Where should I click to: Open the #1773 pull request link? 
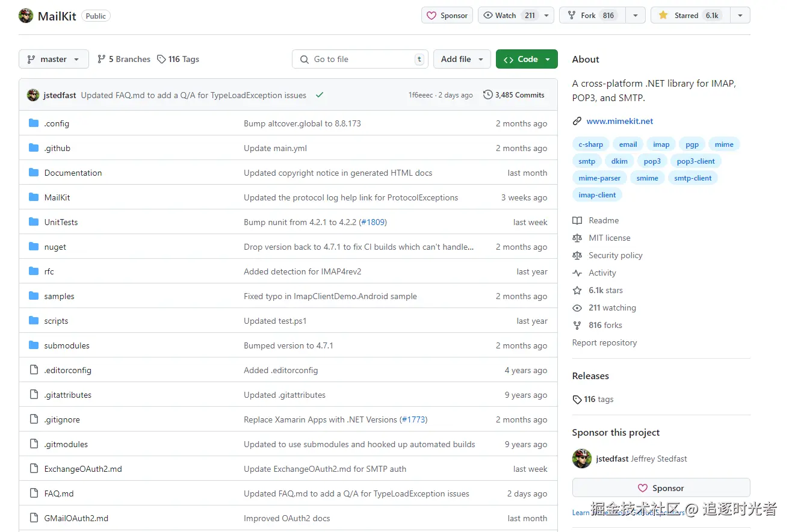[414, 419]
